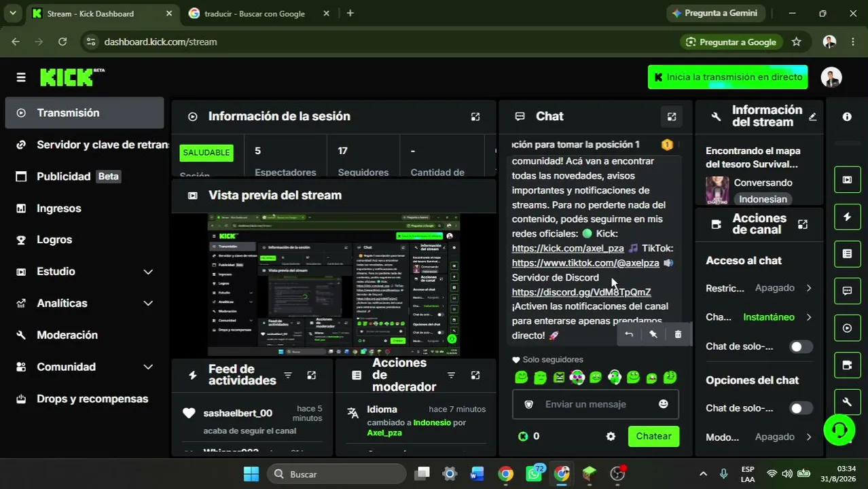Click the wrench icon in right toolbar
Screen dimensions: 868x489
pyautogui.click(x=847, y=402)
